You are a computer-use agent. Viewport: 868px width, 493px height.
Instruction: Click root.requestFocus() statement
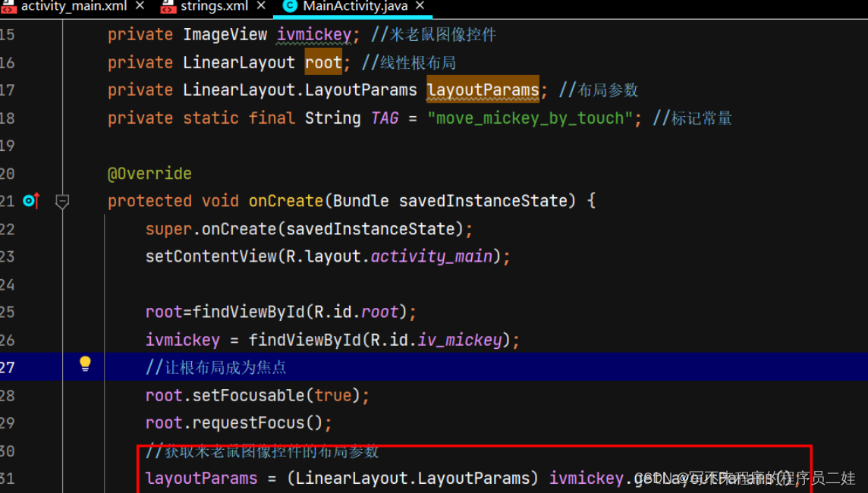[238, 422]
